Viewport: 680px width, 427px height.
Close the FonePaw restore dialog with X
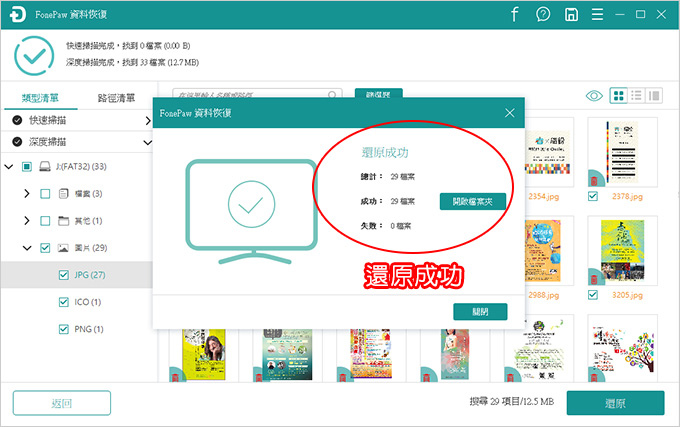[510, 113]
